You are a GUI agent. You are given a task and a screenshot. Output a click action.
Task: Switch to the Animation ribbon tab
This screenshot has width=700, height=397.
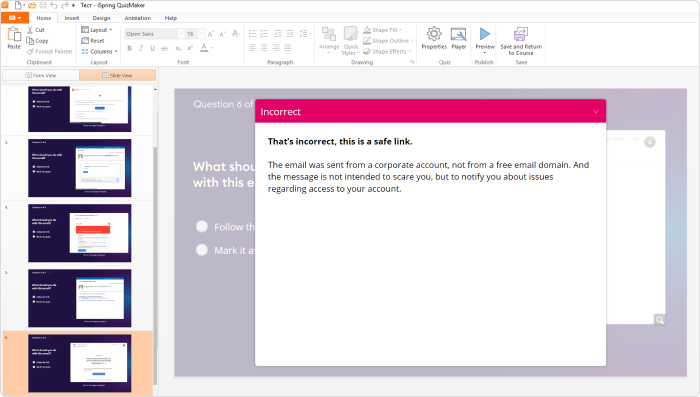point(138,18)
